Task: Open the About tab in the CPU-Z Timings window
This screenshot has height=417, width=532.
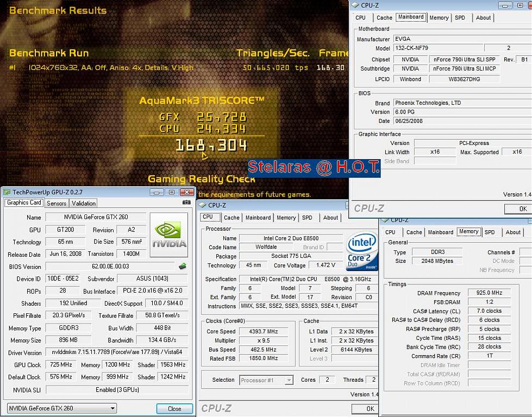Action: (x=513, y=232)
